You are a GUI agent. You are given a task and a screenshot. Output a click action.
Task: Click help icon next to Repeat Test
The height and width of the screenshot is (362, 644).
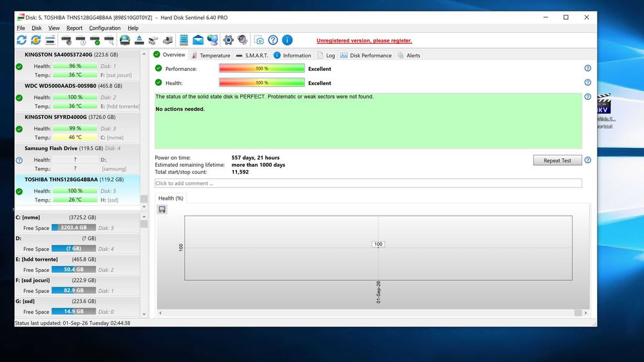point(588,160)
